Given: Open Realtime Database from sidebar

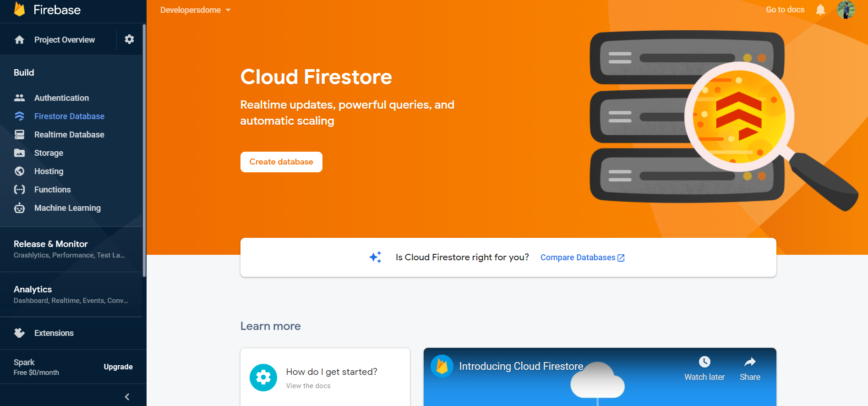Looking at the screenshot, I should [x=69, y=135].
